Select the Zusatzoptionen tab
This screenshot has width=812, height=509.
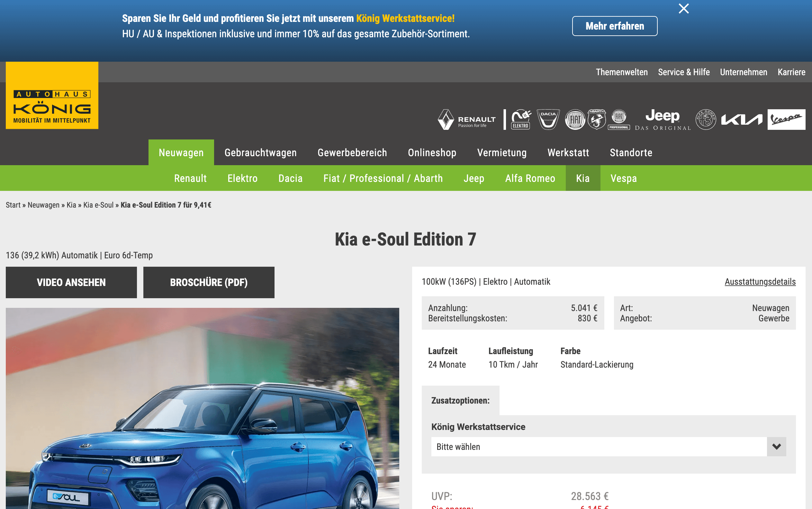pyautogui.click(x=460, y=400)
